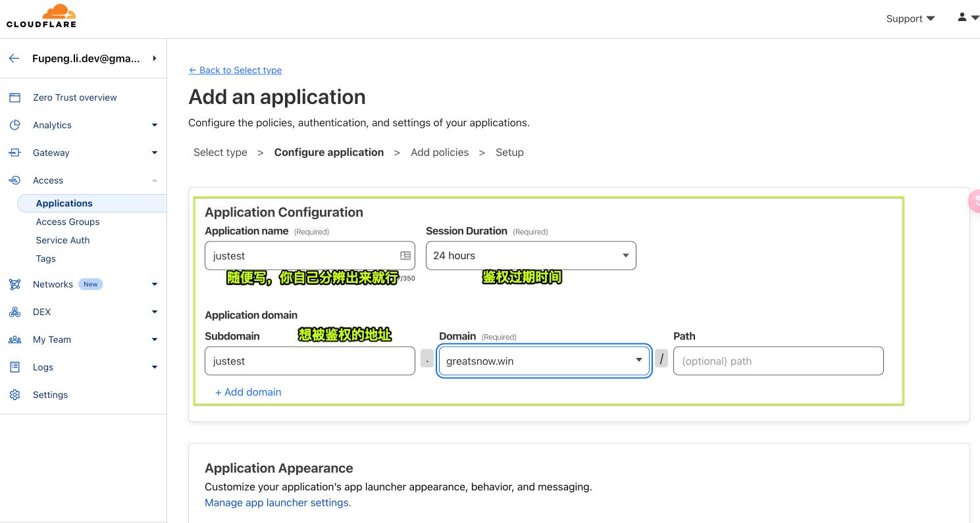Expand the Gateway menu
Viewport: 980px width, 523px height.
click(155, 153)
